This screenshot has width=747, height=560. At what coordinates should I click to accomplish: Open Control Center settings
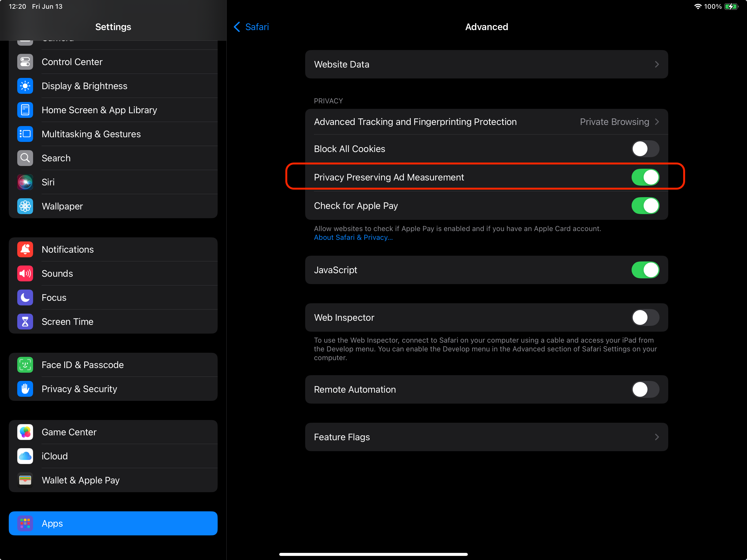pos(113,62)
